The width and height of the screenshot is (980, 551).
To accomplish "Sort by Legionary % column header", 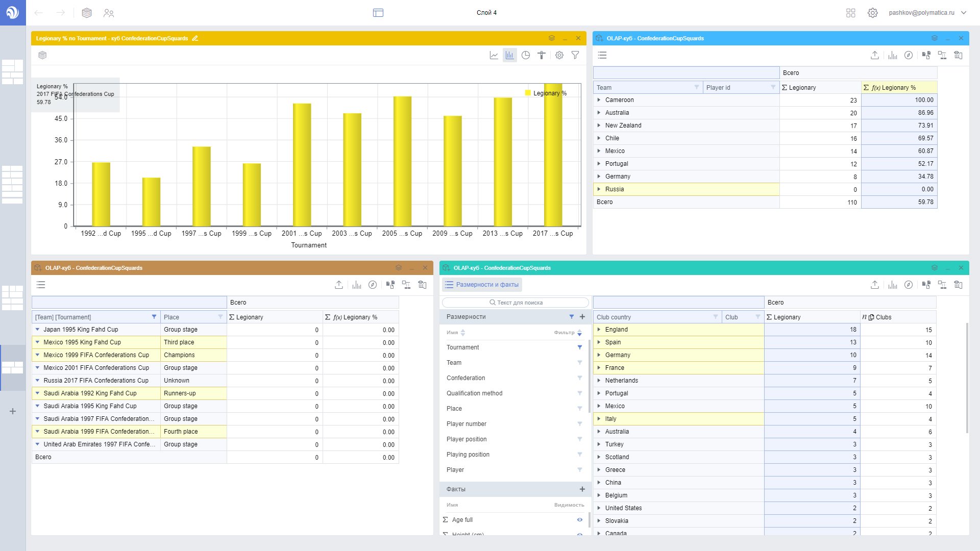I will (899, 88).
